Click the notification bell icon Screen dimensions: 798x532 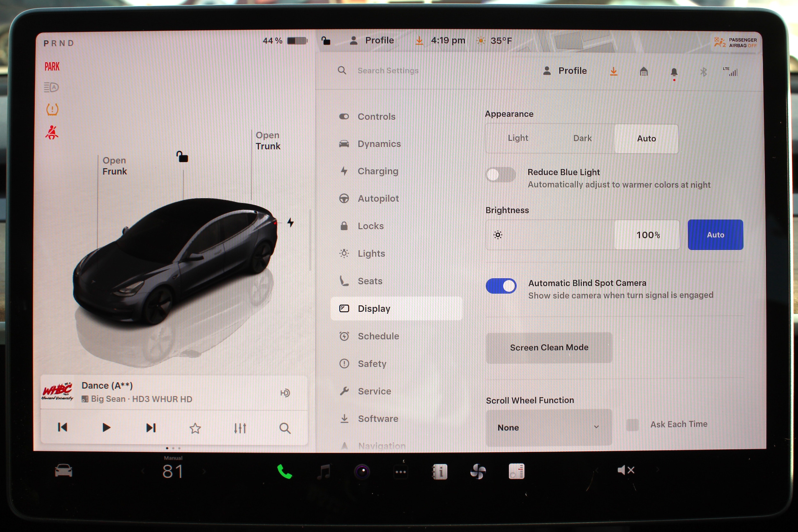click(674, 72)
